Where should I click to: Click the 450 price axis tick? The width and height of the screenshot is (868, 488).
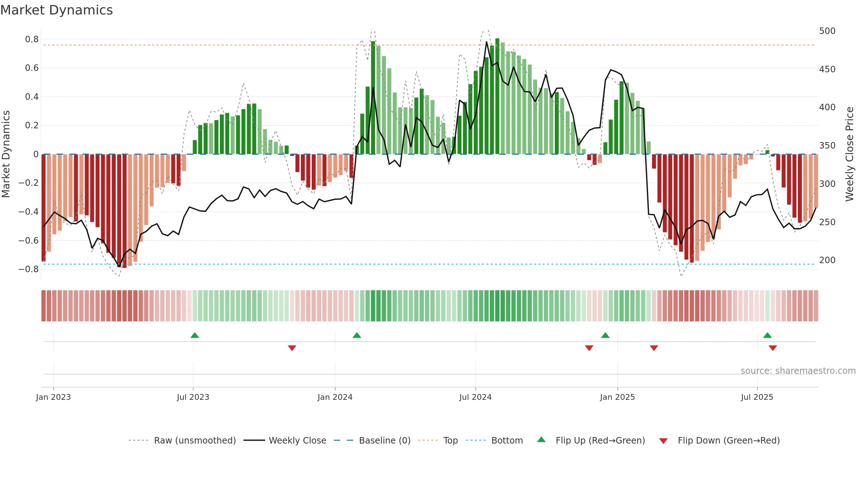pos(827,69)
